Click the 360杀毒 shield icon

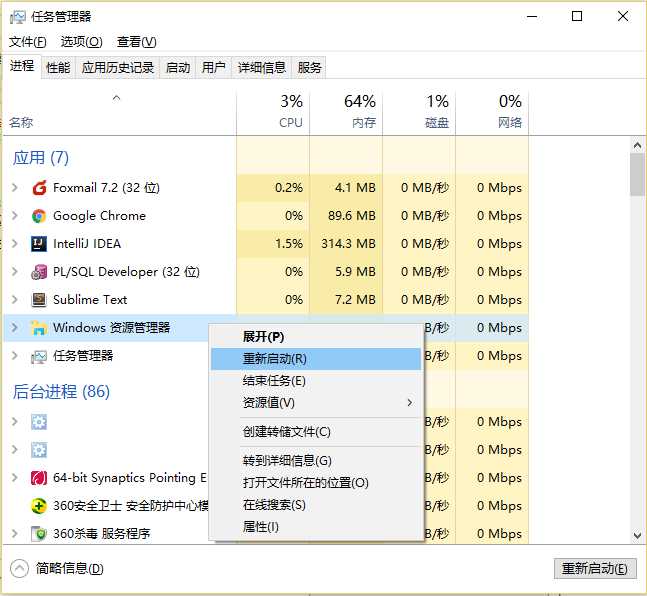[x=39, y=534]
